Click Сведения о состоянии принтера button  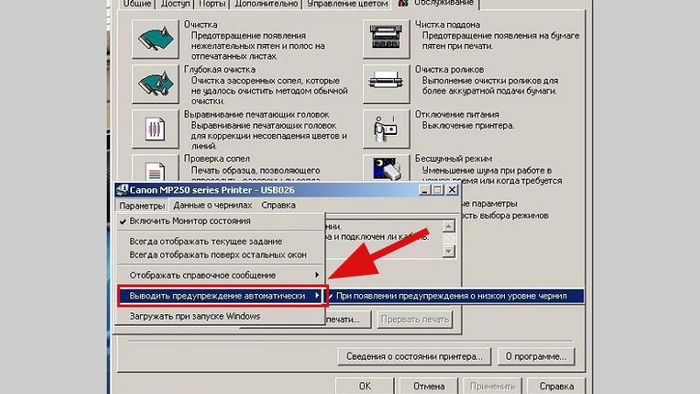click(x=414, y=357)
